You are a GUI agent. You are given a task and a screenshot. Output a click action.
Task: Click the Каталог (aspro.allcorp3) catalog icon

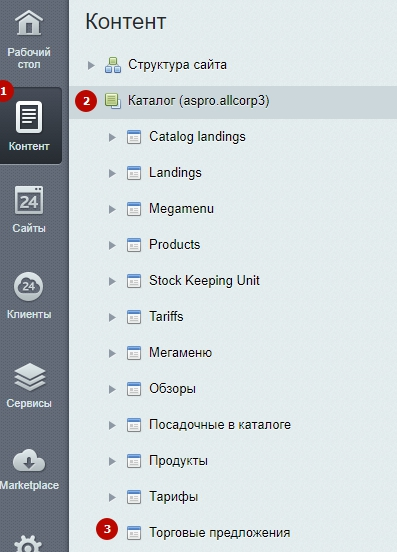click(x=113, y=101)
